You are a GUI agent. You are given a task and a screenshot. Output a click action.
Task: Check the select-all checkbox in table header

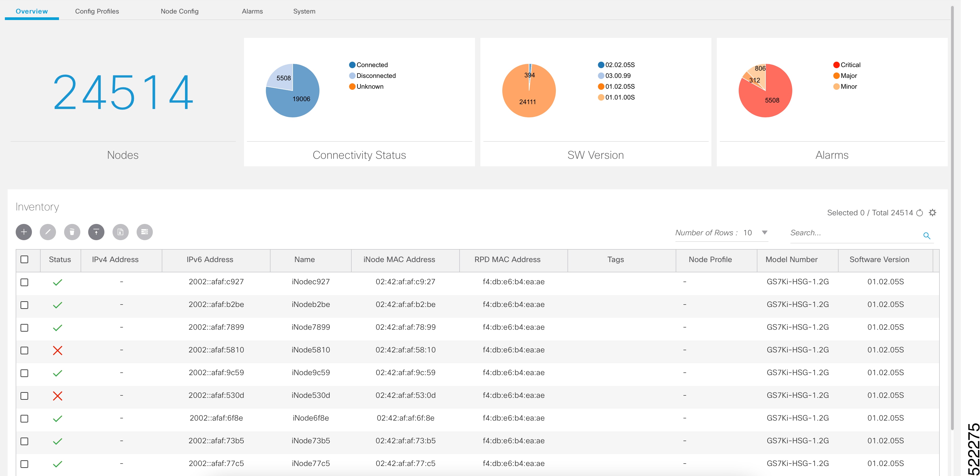tap(24, 259)
